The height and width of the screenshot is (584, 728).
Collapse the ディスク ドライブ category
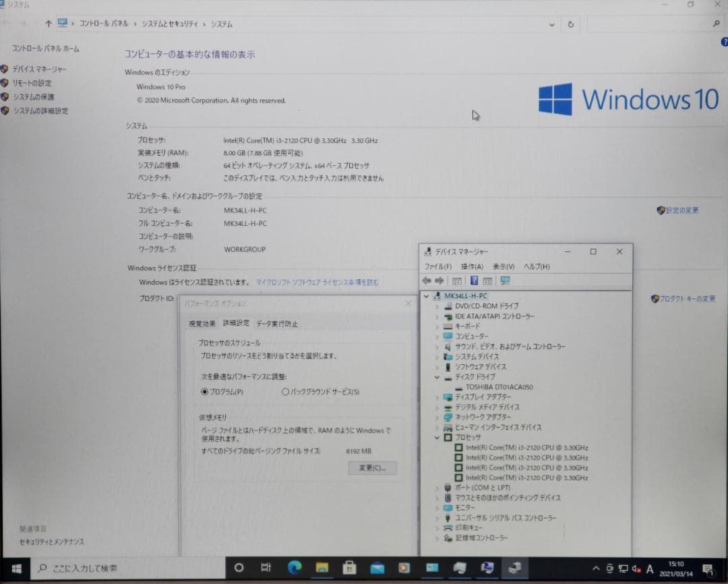point(436,376)
